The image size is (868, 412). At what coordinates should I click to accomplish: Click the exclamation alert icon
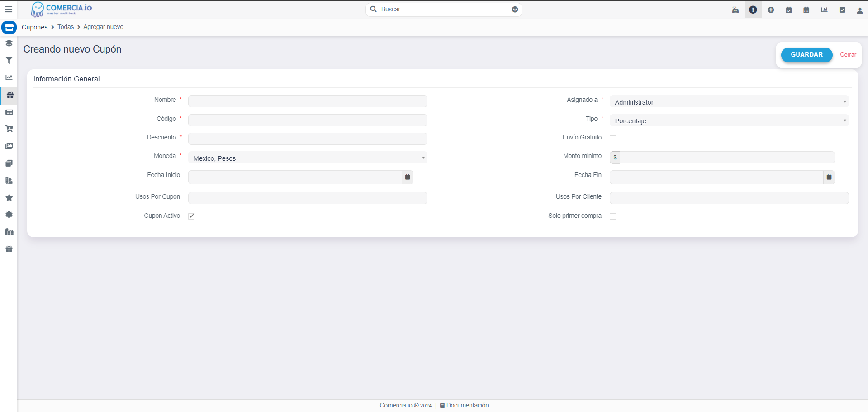[x=753, y=10]
